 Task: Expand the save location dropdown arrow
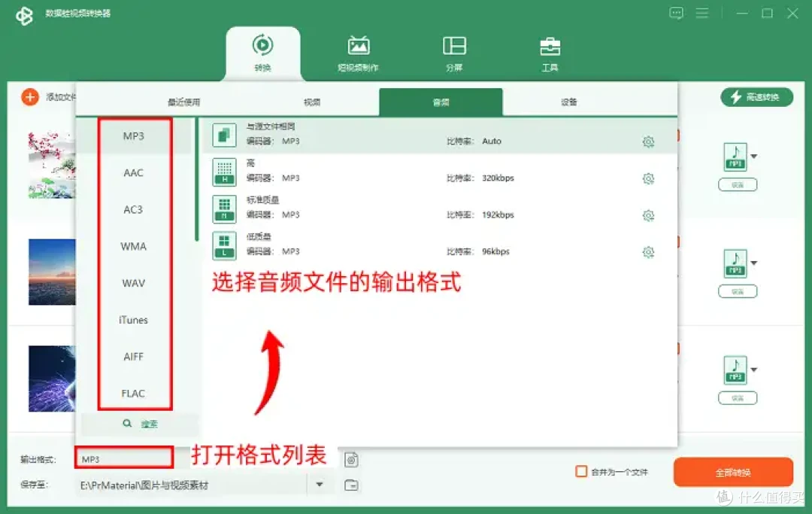pyautogui.click(x=320, y=485)
